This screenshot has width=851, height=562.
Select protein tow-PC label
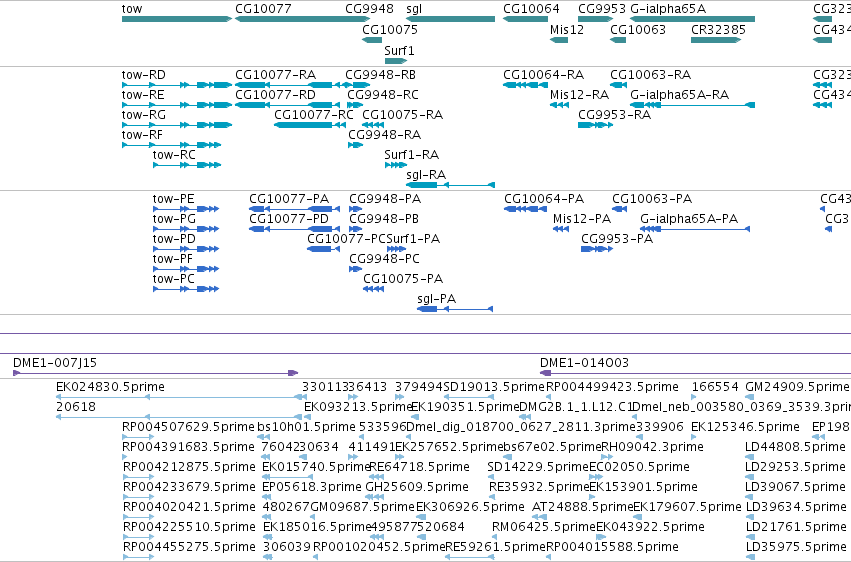pyautogui.click(x=174, y=279)
